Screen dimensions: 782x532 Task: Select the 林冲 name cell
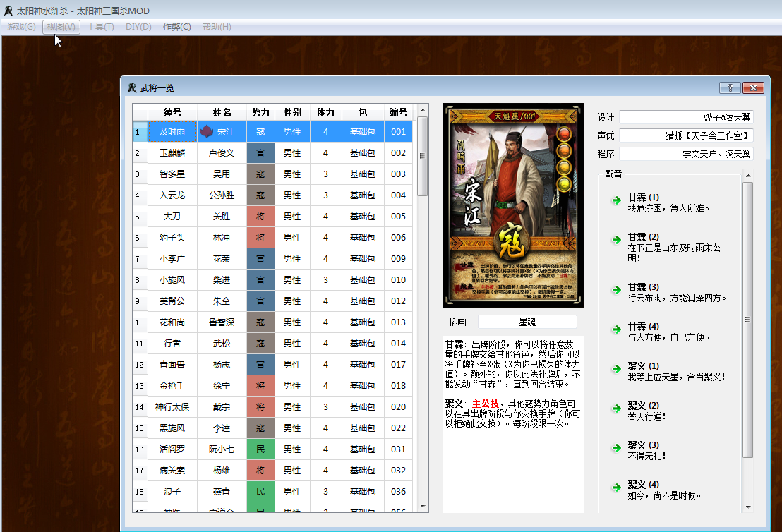pos(222,238)
